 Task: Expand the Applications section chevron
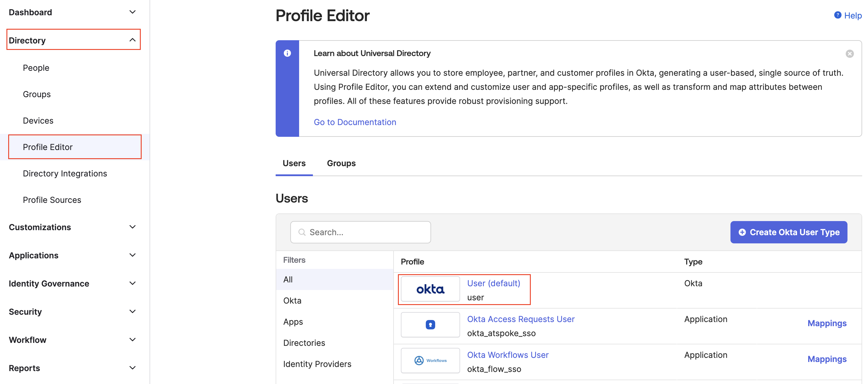tap(133, 255)
